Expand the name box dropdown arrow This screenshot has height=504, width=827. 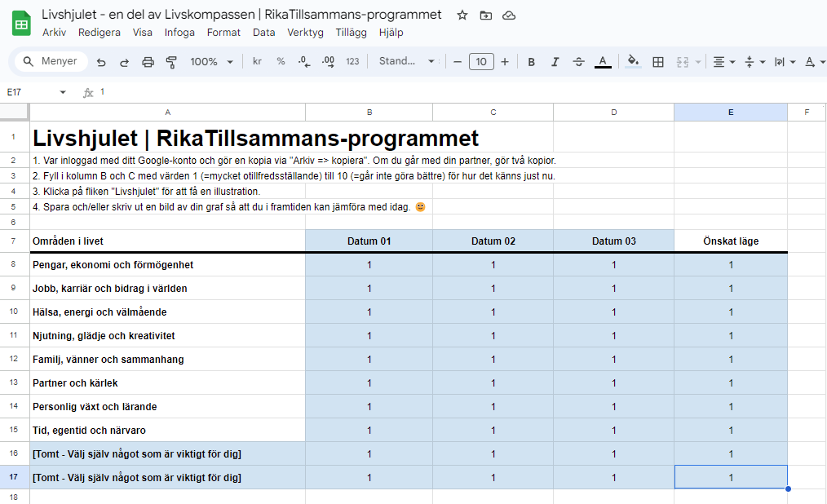[63, 92]
